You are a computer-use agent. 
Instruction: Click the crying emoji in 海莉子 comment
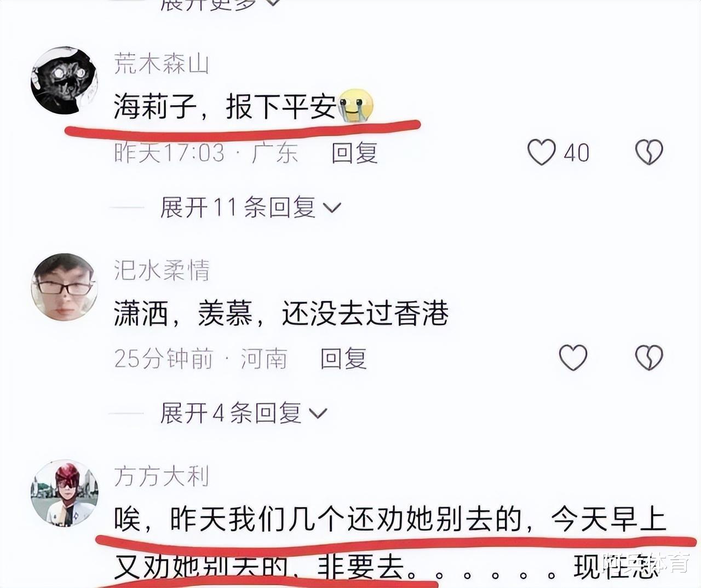(x=356, y=105)
